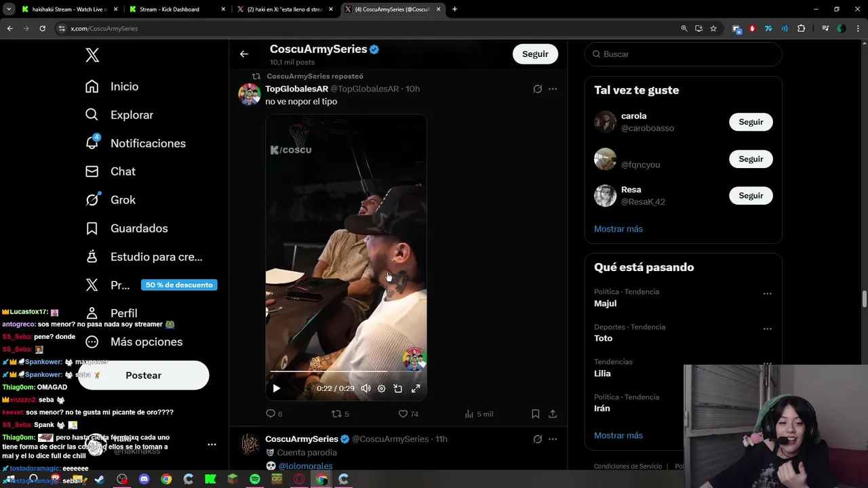Screen dimensions: 868x488
Task: Open the media controls icon in Chrome
Action: pos(825,28)
